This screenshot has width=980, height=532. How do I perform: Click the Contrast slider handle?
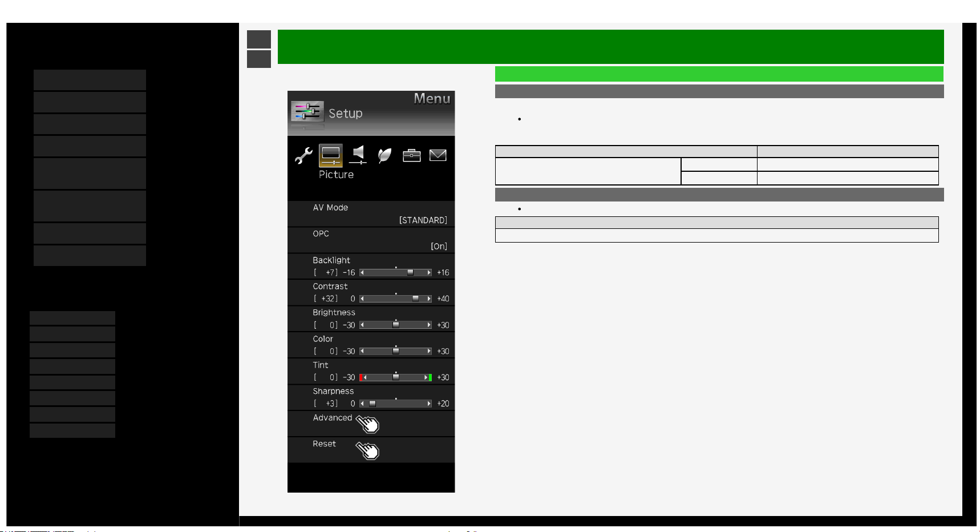click(x=415, y=299)
